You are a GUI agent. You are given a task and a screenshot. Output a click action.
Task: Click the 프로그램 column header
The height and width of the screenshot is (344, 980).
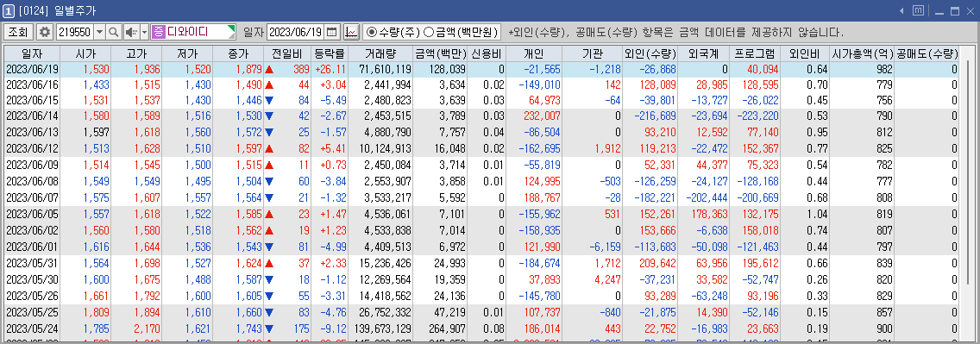tap(755, 53)
